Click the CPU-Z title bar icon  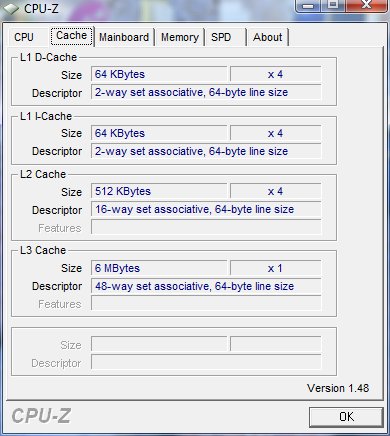10,9
